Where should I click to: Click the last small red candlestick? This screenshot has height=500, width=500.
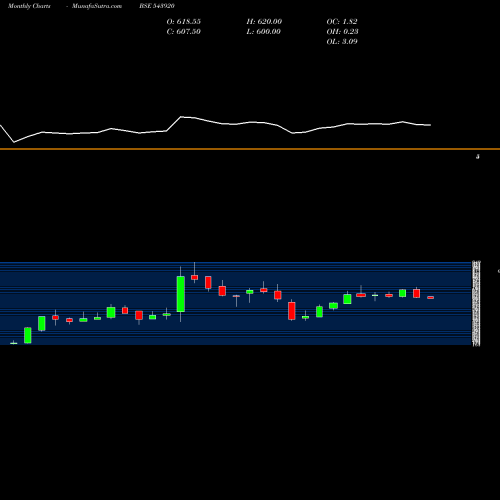coord(431,297)
